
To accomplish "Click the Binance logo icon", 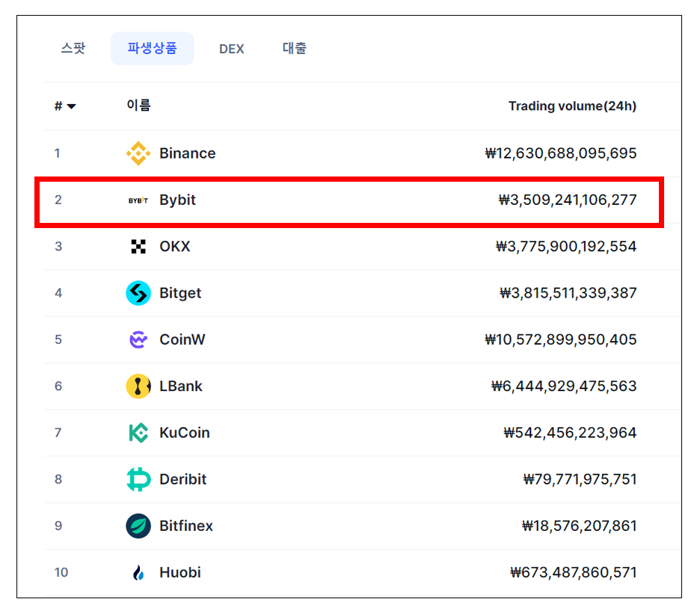I will 138,153.
